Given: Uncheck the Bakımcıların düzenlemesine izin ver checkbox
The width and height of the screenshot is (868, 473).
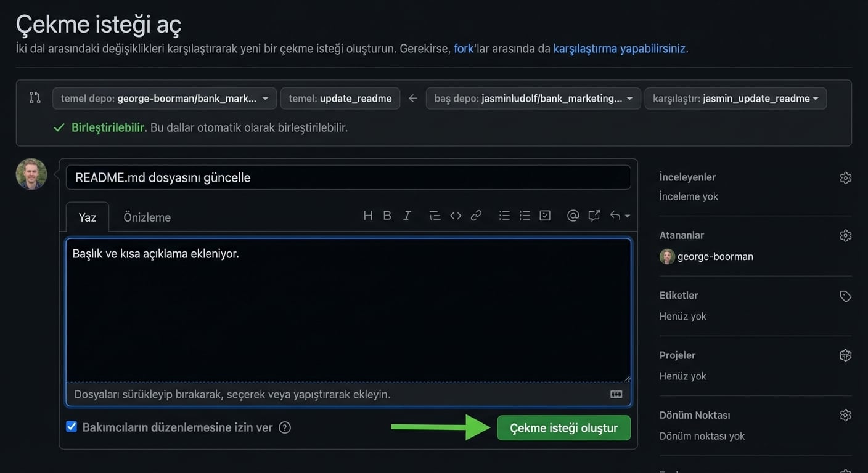Looking at the screenshot, I should [x=71, y=426].
